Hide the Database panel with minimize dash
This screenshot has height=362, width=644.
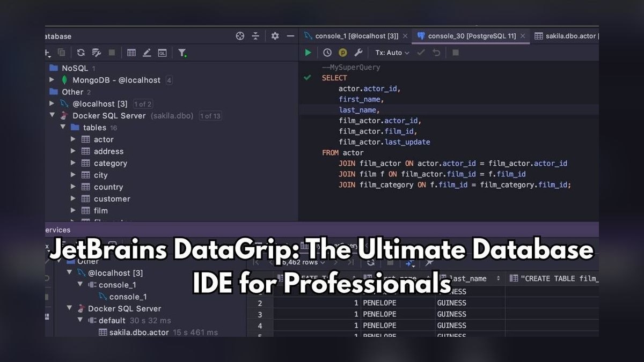pyautogui.click(x=290, y=36)
